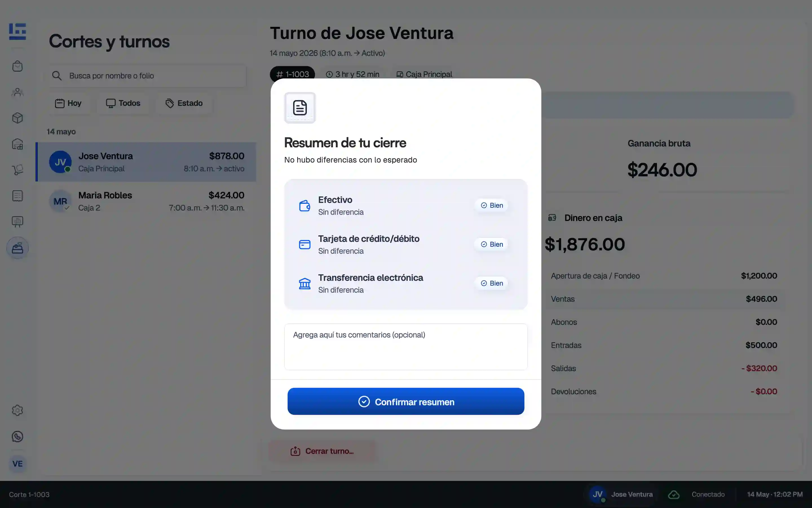
Task: Click the search magnifier icon
Action: tap(57, 76)
